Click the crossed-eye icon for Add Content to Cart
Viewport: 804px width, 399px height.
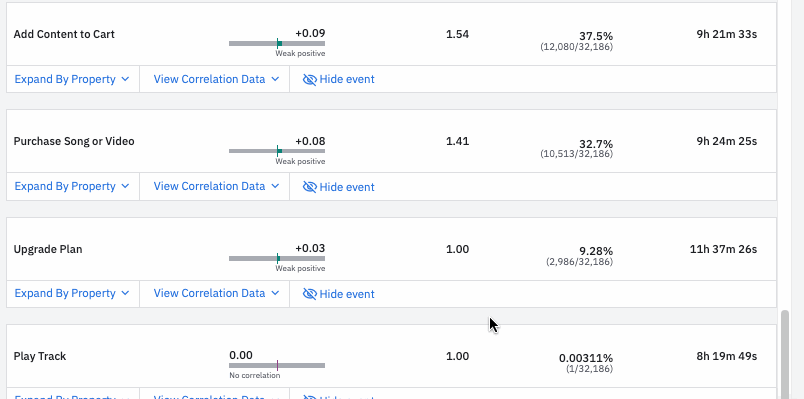[309, 79]
